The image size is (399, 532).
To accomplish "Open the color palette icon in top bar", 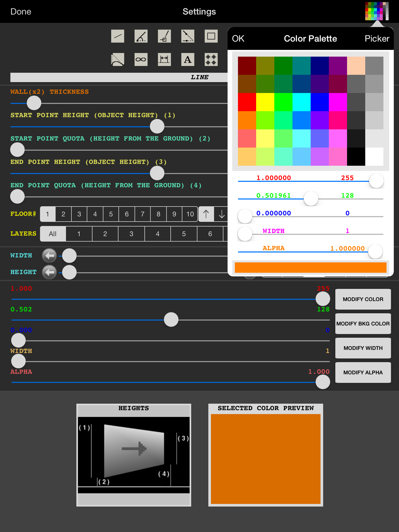I will pos(377,11).
